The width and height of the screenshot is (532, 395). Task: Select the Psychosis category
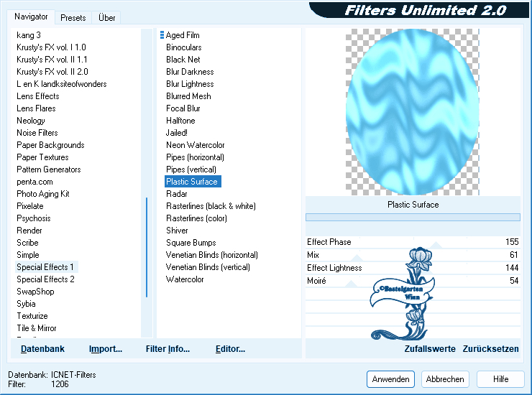(34, 218)
